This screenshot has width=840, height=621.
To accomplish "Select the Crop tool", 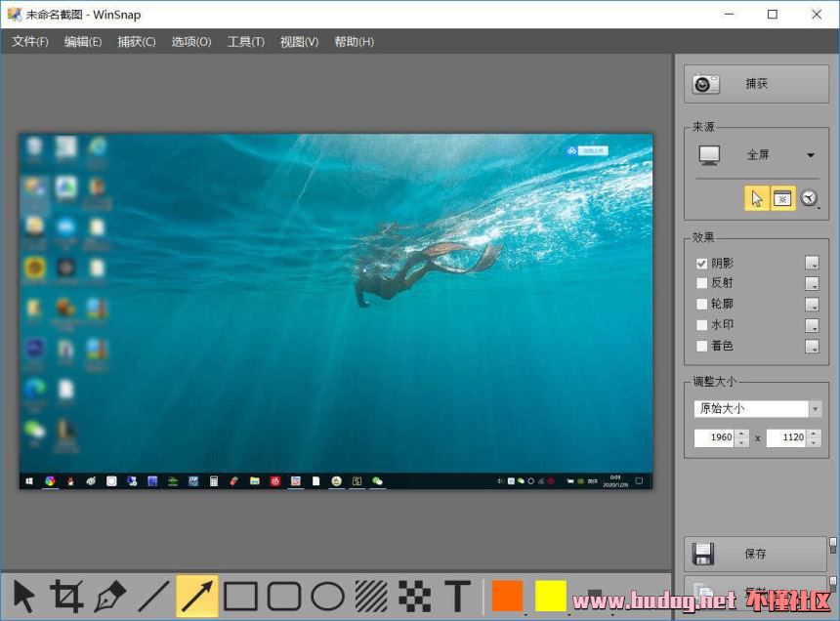I will (67, 596).
